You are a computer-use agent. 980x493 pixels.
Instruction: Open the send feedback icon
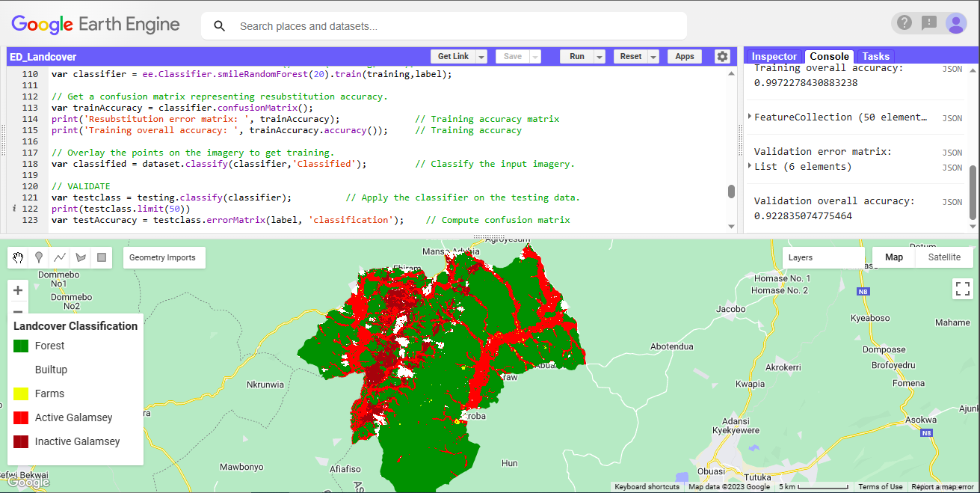(929, 22)
